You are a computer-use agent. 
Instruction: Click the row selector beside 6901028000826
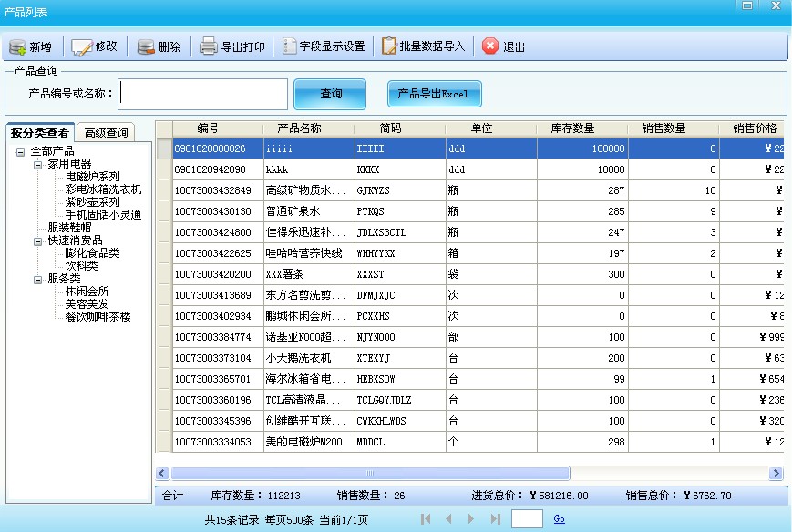point(164,148)
